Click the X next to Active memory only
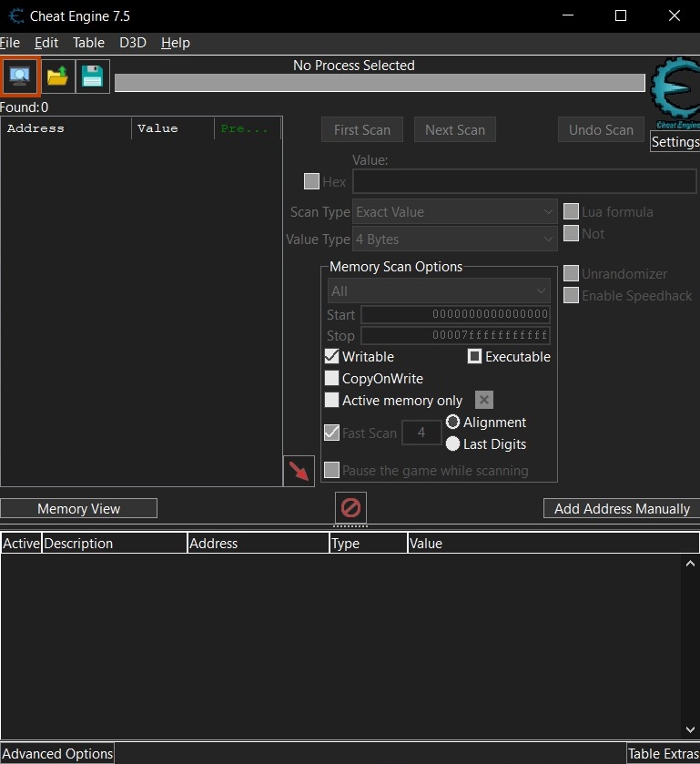Screen dimensions: 700x764 [x=483, y=400]
